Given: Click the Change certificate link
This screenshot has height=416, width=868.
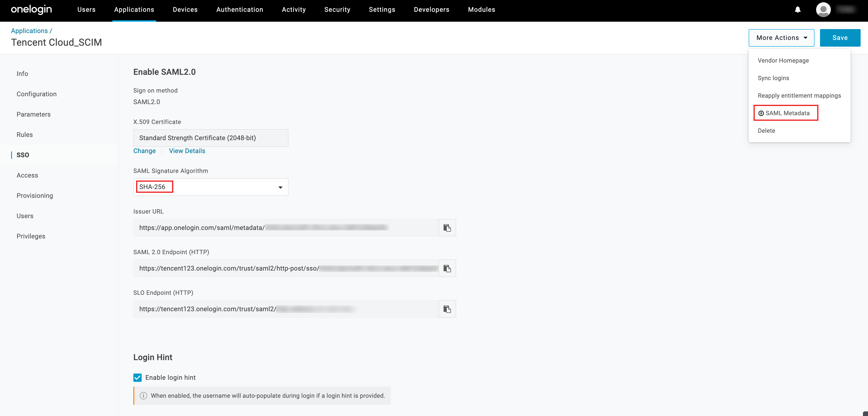Looking at the screenshot, I should (144, 151).
